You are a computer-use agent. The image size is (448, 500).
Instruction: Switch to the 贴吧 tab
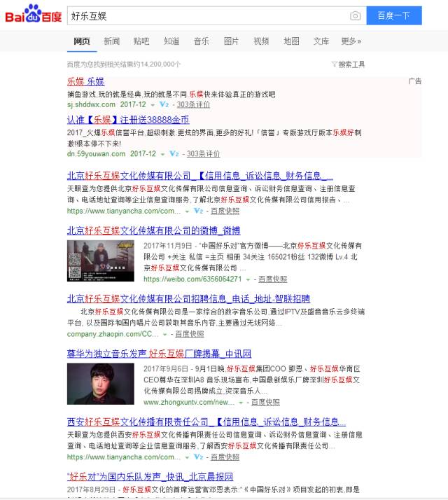pos(141,41)
